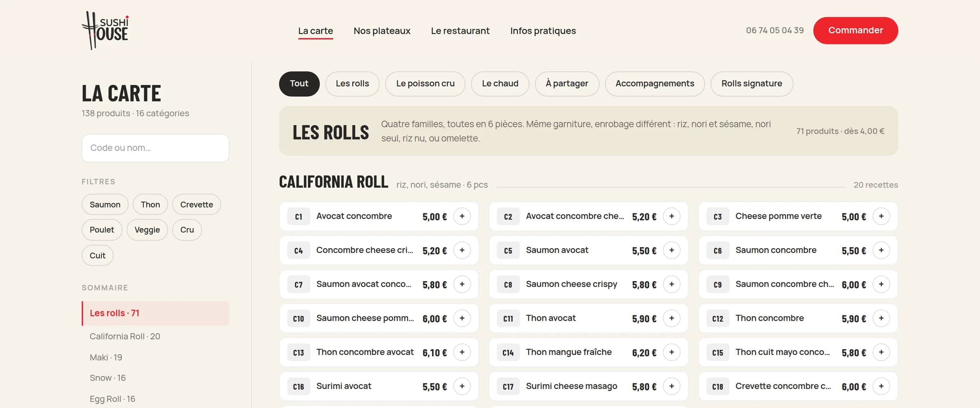Viewport: 980px width, 408px height.
Task: Open Infos pratiques in the navigation
Action: tap(543, 31)
